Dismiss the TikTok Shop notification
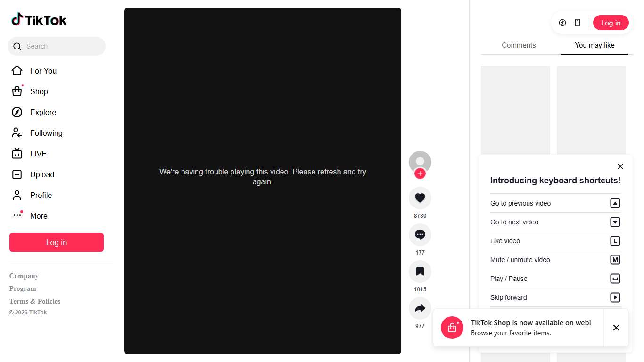 coord(616,328)
